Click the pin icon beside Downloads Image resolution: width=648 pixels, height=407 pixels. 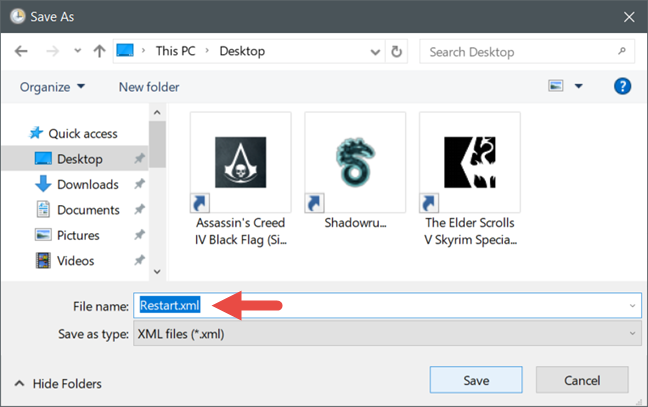click(x=139, y=184)
